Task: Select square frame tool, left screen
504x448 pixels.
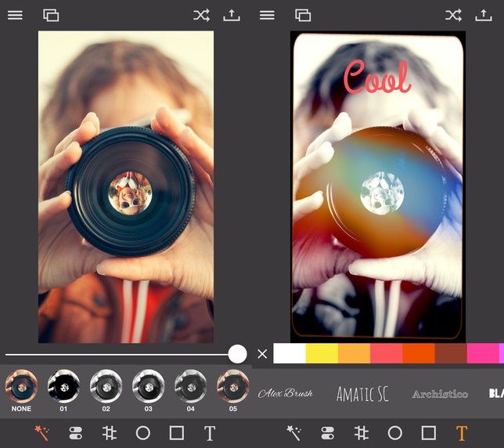Action: click(x=177, y=433)
